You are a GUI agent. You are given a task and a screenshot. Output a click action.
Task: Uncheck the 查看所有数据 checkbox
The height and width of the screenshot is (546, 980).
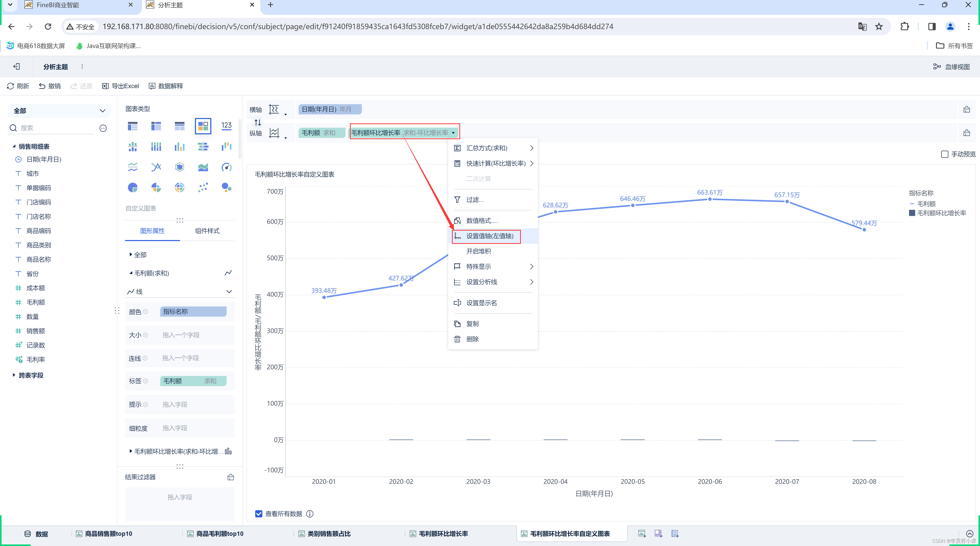[x=259, y=514]
